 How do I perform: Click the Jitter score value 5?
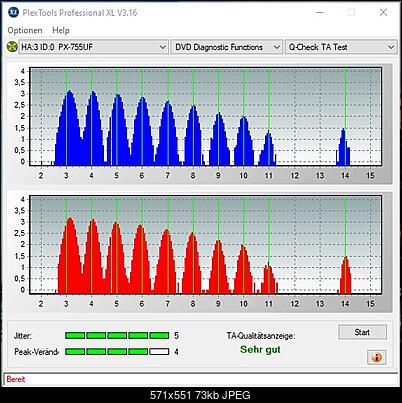176,335
